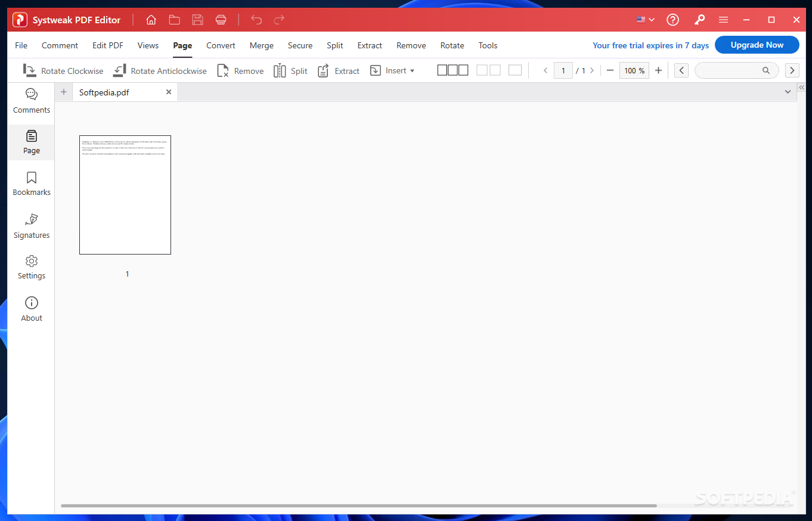
Task: Select the Extract page tool
Action: pyautogui.click(x=338, y=70)
